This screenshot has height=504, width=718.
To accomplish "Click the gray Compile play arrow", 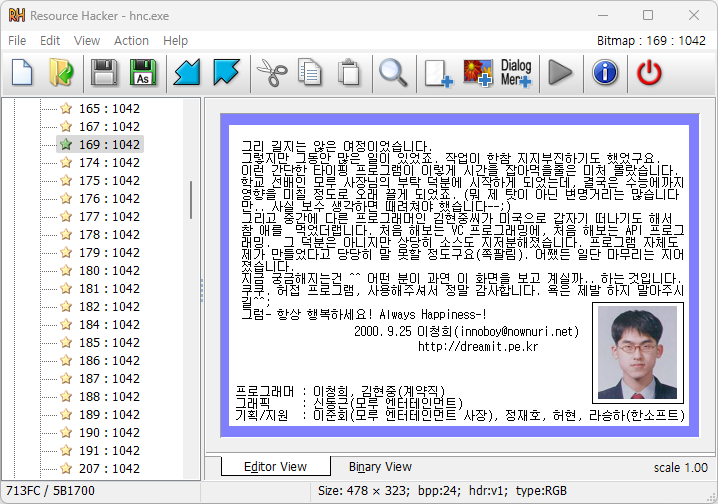I will pyautogui.click(x=560, y=73).
